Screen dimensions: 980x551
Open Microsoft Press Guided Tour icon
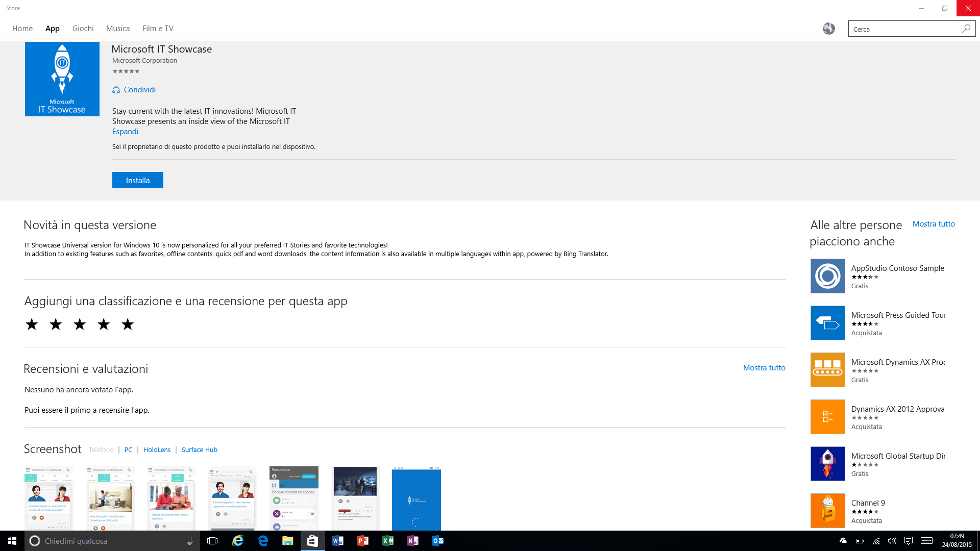(x=828, y=323)
